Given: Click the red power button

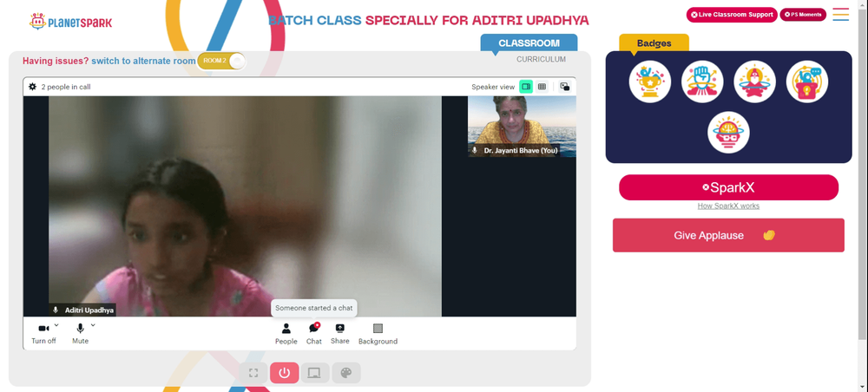Looking at the screenshot, I should tap(285, 373).
